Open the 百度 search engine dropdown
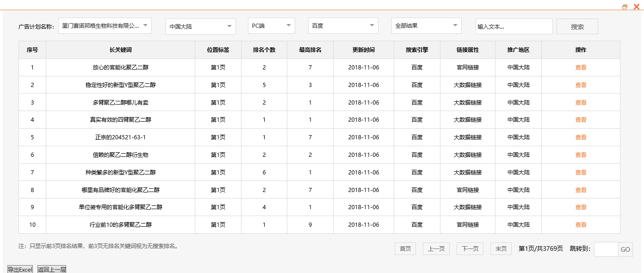This screenshot has width=644, height=273. [342, 25]
